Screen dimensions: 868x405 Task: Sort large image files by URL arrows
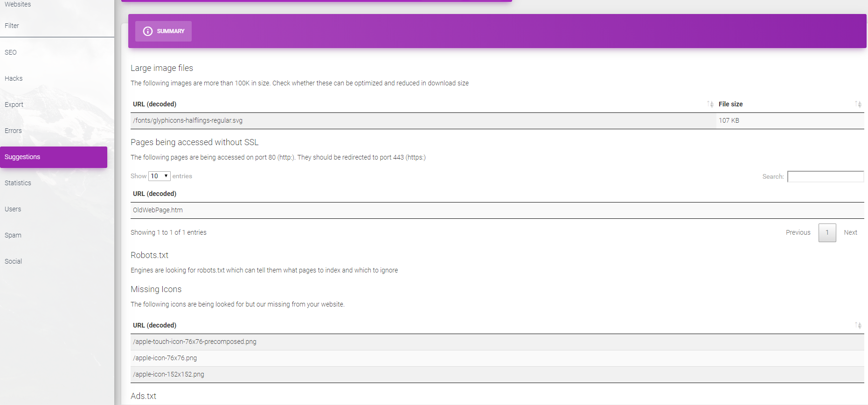(x=710, y=104)
